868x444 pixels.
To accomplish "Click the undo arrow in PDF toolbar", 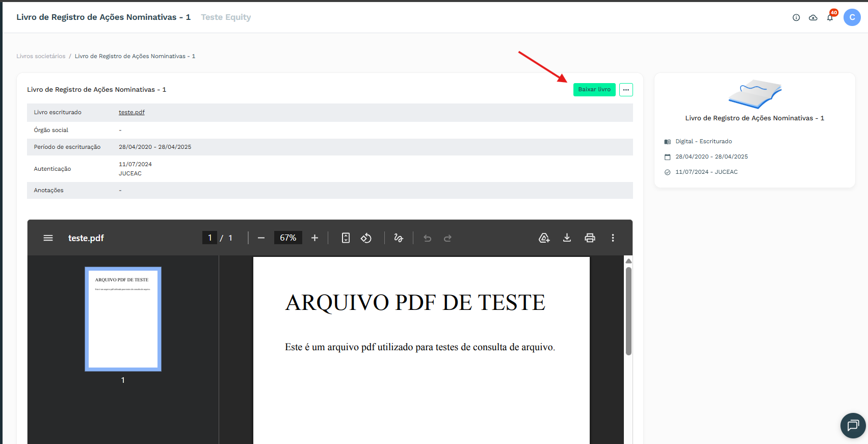I will pyautogui.click(x=427, y=238).
